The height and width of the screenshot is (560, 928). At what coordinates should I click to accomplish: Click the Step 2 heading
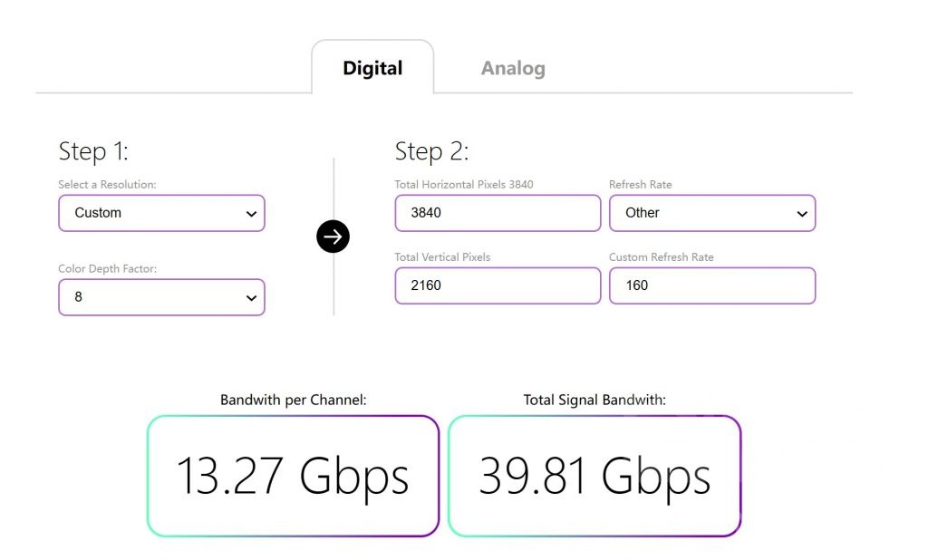click(x=431, y=151)
